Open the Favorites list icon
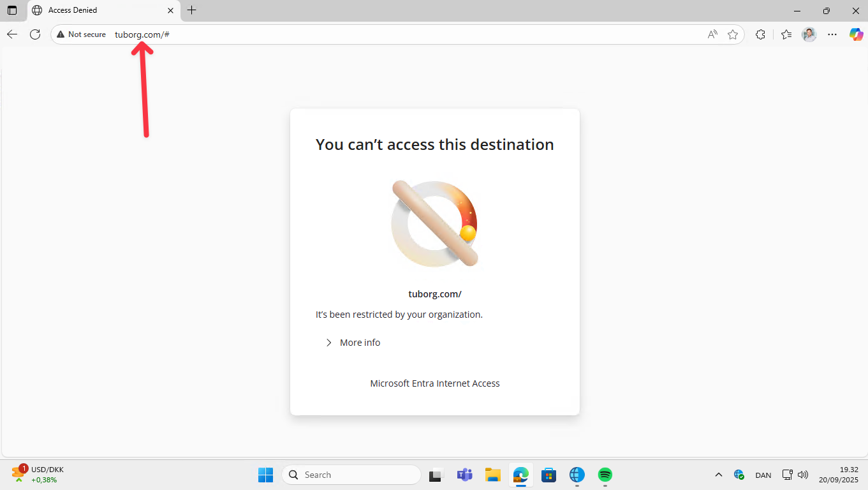The height and width of the screenshot is (490, 868). 786,34
